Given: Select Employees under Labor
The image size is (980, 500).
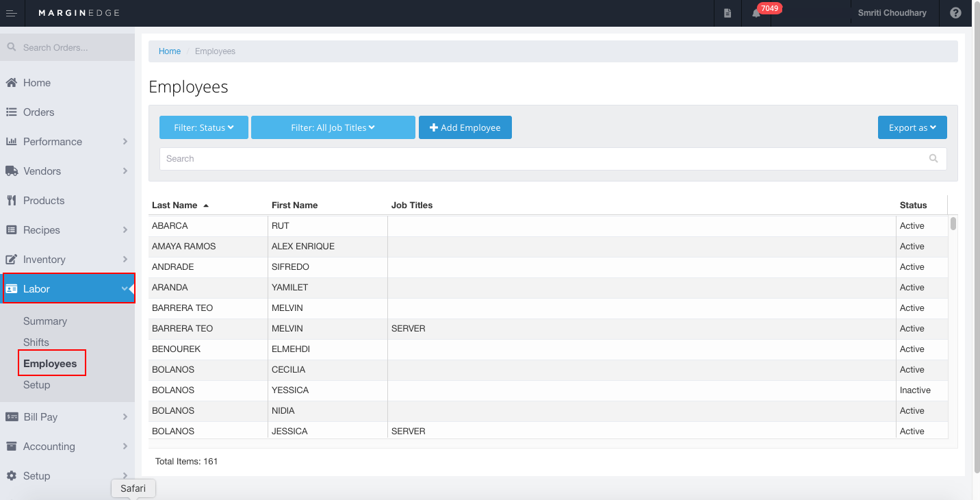Looking at the screenshot, I should (x=50, y=364).
